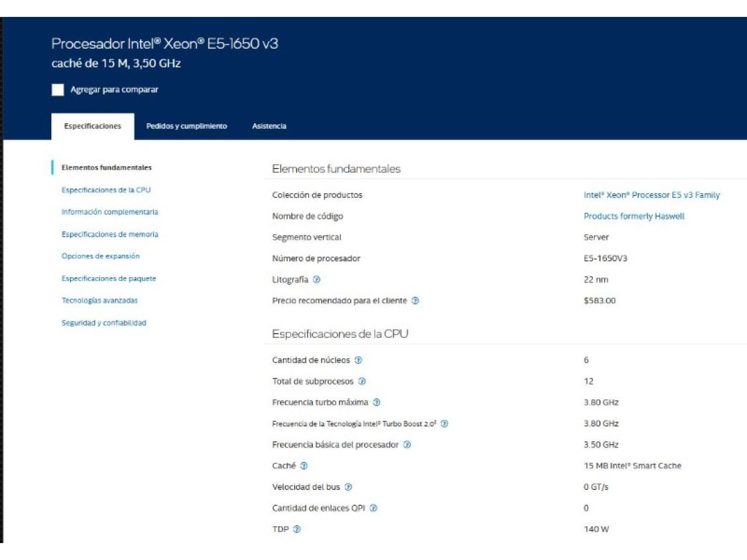Select the Especificaciones tab

[x=93, y=126]
